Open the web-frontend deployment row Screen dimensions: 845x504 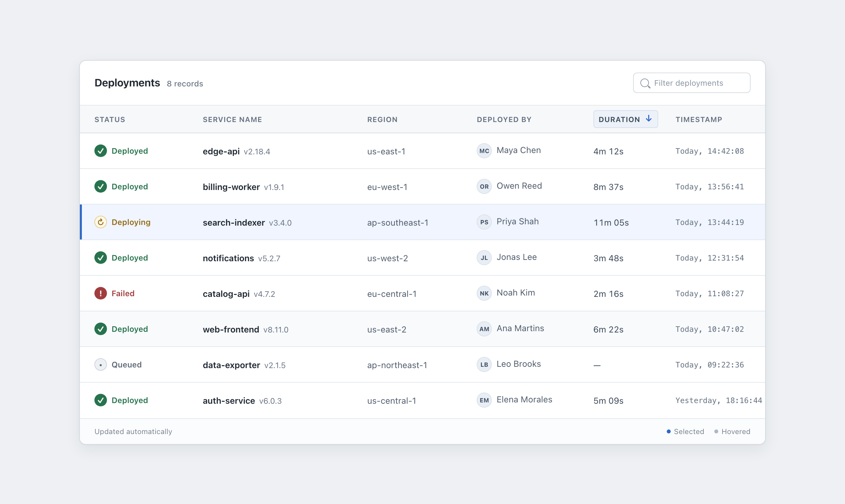coord(422,329)
